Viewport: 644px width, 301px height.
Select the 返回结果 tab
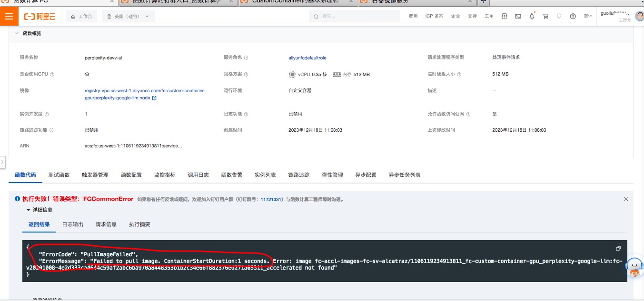click(x=39, y=224)
